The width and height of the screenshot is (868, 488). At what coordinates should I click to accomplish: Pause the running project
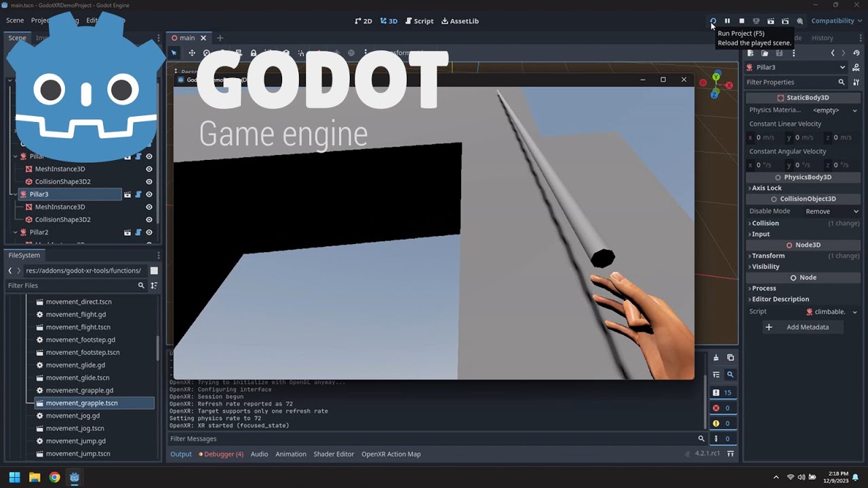[727, 21]
